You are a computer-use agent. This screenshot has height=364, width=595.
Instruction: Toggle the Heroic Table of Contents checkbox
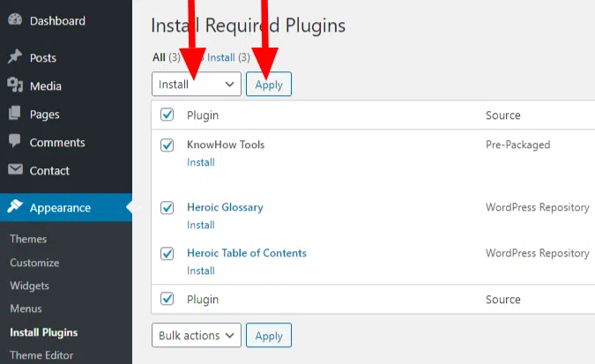point(167,254)
